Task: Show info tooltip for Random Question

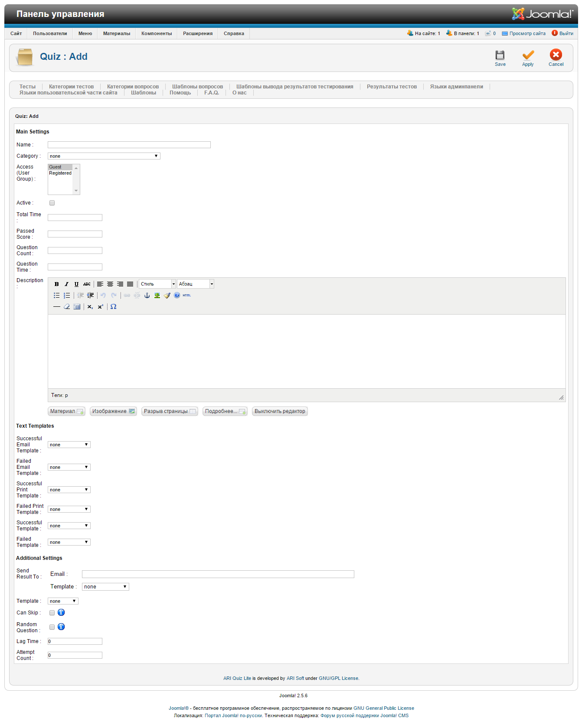Action: pos(61,627)
